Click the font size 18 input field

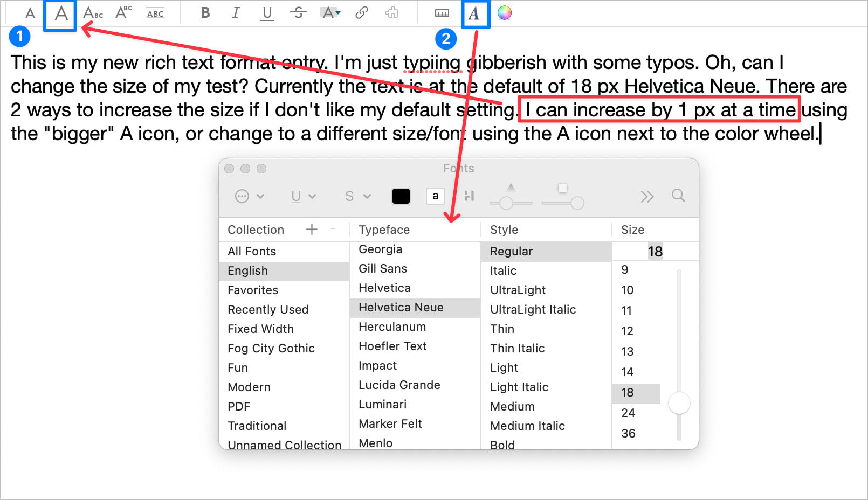click(x=655, y=252)
